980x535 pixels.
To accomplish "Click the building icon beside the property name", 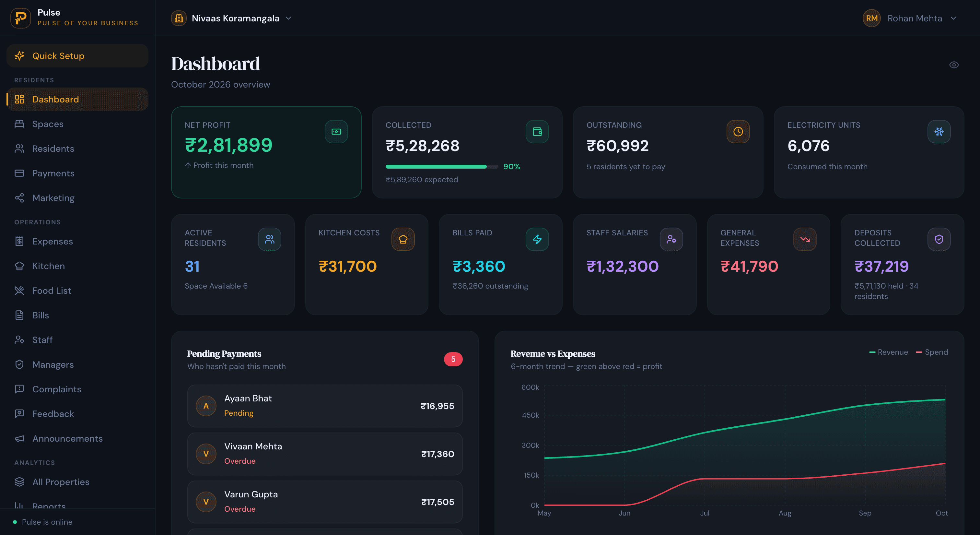I will pos(179,18).
